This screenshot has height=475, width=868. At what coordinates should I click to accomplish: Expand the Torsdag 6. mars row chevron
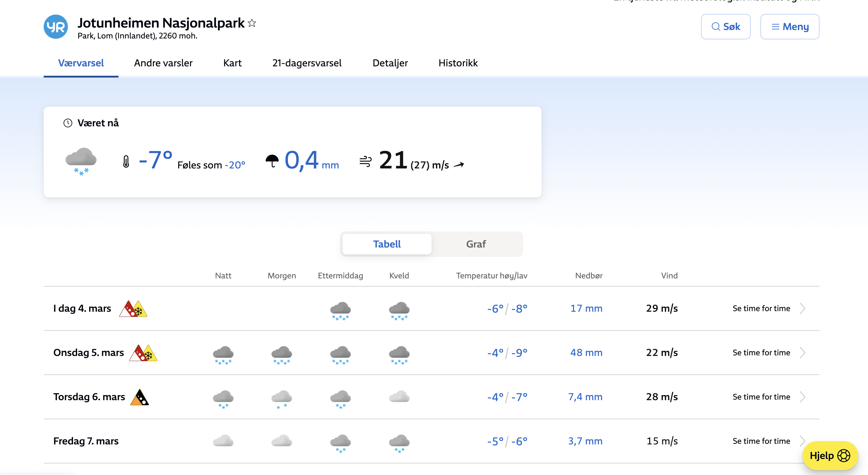(x=803, y=397)
